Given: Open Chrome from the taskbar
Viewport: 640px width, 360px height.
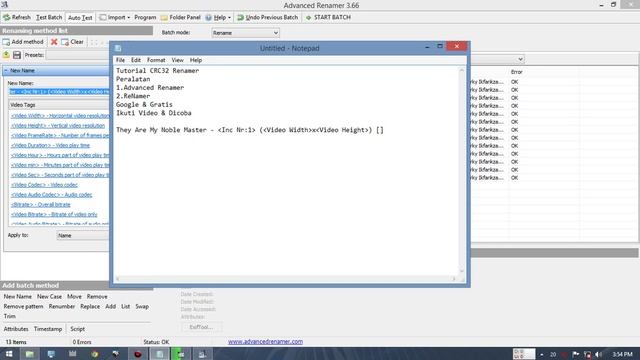Looking at the screenshot, I should coord(95,354).
